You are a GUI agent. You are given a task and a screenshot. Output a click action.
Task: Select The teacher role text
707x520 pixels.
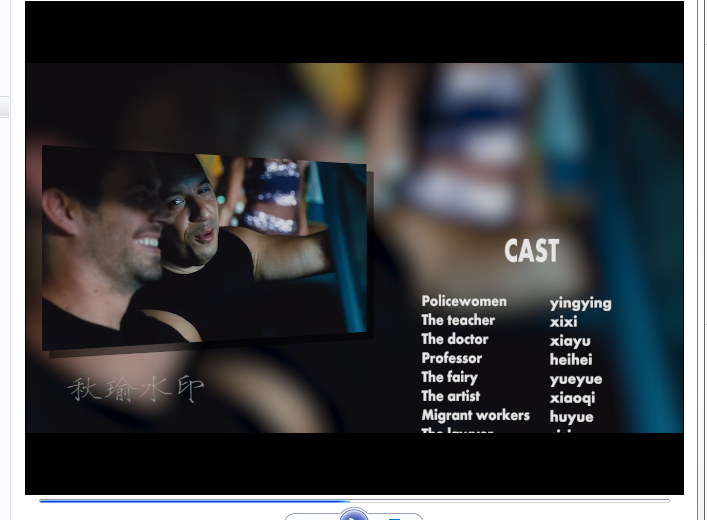(x=458, y=320)
